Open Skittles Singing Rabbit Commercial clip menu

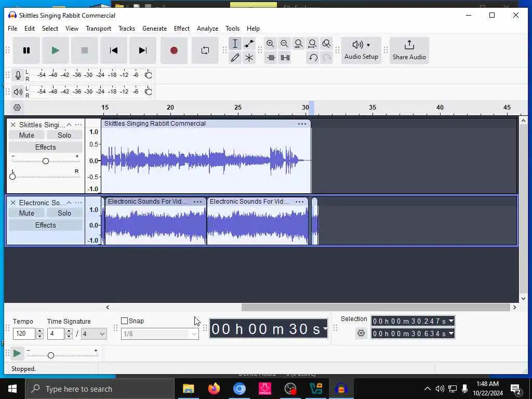coord(302,124)
